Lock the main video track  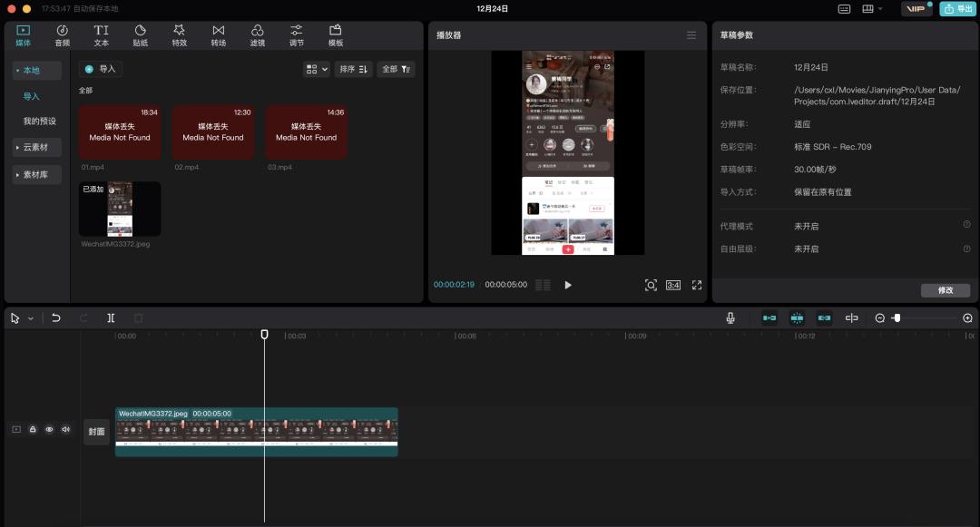coord(33,430)
